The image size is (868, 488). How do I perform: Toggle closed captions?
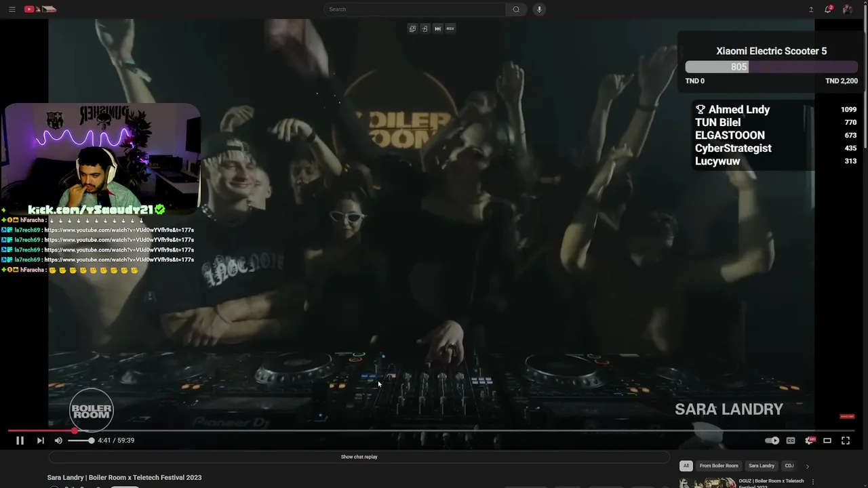click(x=791, y=441)
